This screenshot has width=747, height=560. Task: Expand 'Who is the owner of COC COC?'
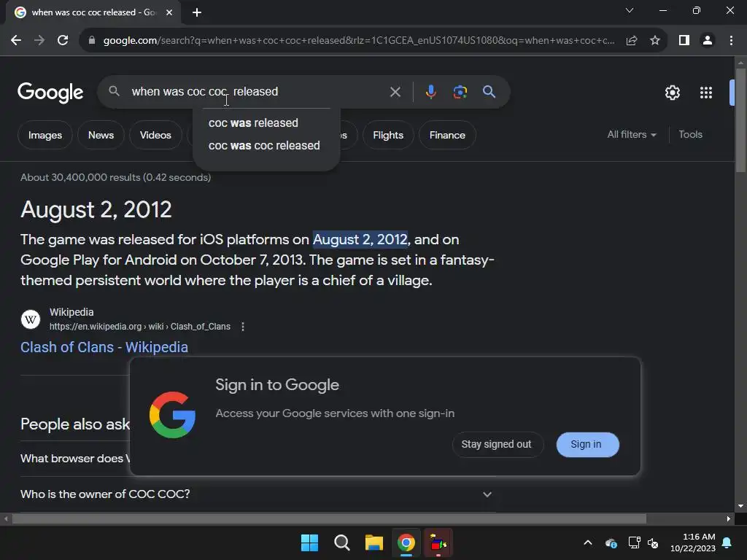pyautogui.click(x=256, y=494)
